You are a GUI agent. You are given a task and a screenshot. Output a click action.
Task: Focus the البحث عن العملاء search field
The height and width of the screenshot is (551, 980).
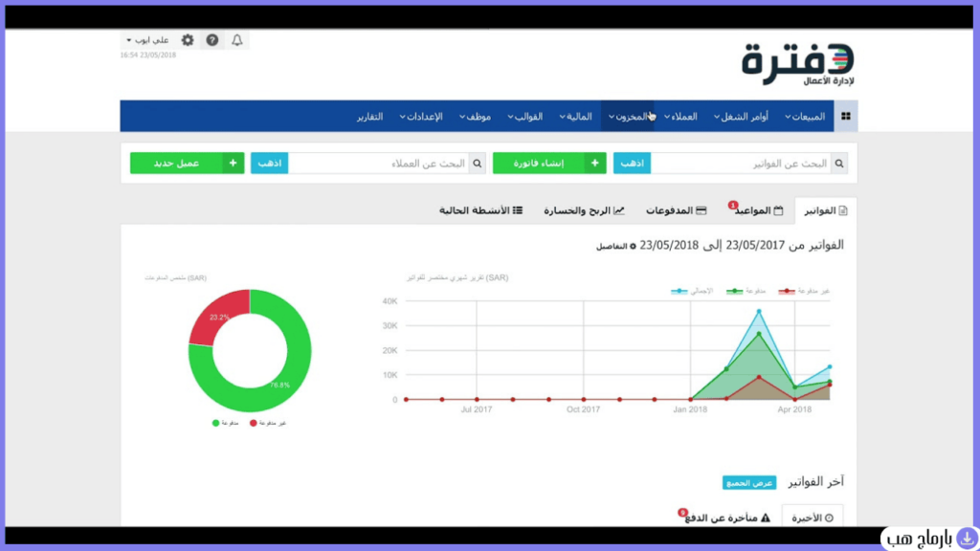pos(379,163)
